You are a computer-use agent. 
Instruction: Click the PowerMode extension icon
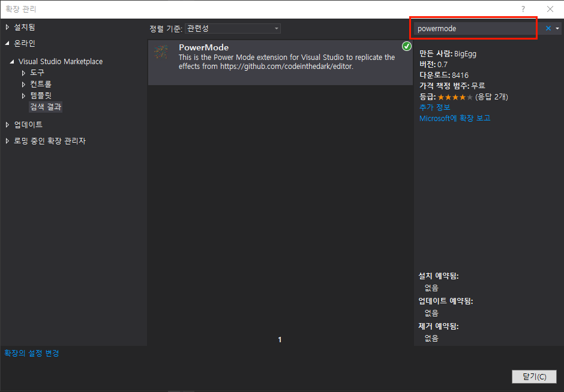tap(161, 52)
